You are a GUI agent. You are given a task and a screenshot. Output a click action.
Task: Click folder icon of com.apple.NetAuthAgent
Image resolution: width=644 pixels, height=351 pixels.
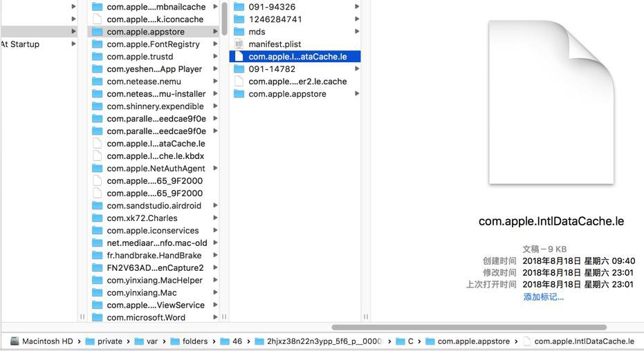point(98,168)
